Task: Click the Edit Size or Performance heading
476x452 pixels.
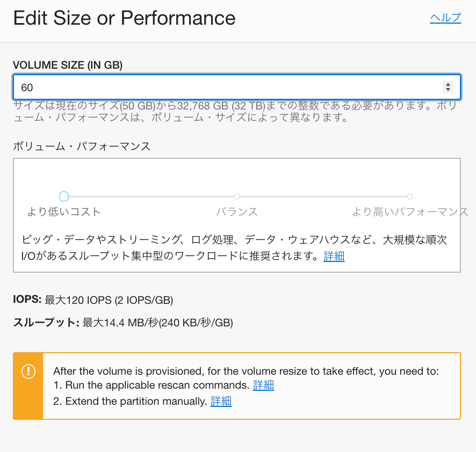Action: click(x=125, y=18)
